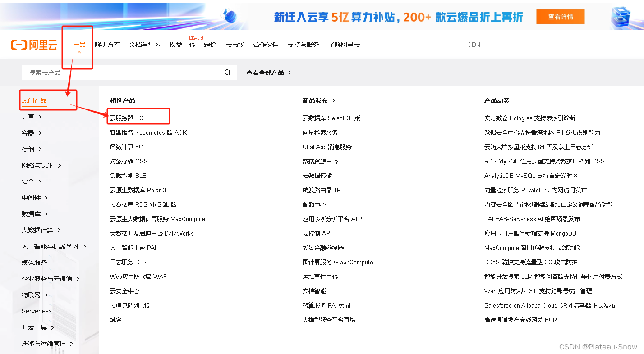Open Chat App 消息服务

click(x=327, y=147)
